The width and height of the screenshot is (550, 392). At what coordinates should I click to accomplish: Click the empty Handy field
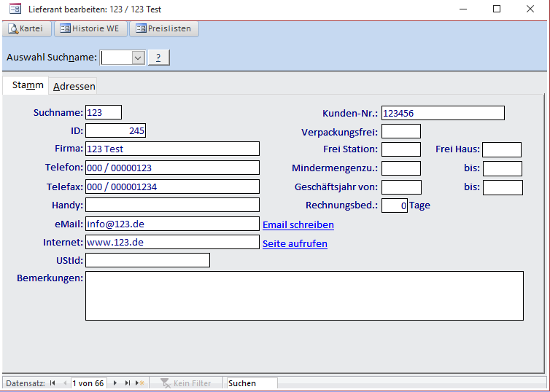coord(172,205)
